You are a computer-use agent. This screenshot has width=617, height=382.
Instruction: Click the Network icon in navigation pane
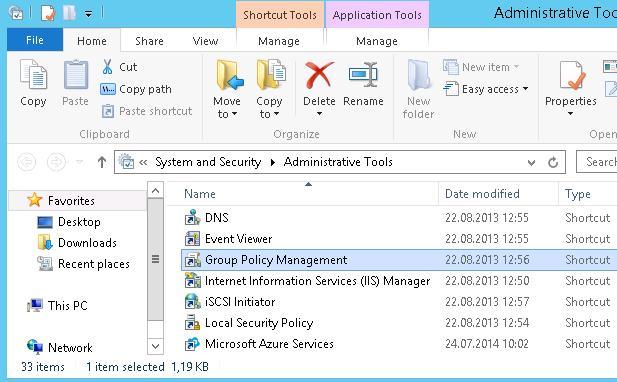pyautogui.click(x=35, y=347)
